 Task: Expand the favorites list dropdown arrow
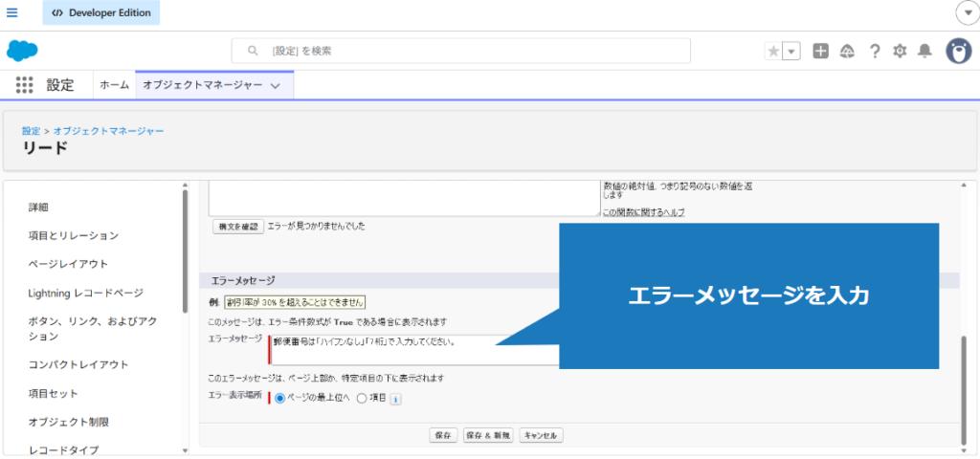click(791, 52)
